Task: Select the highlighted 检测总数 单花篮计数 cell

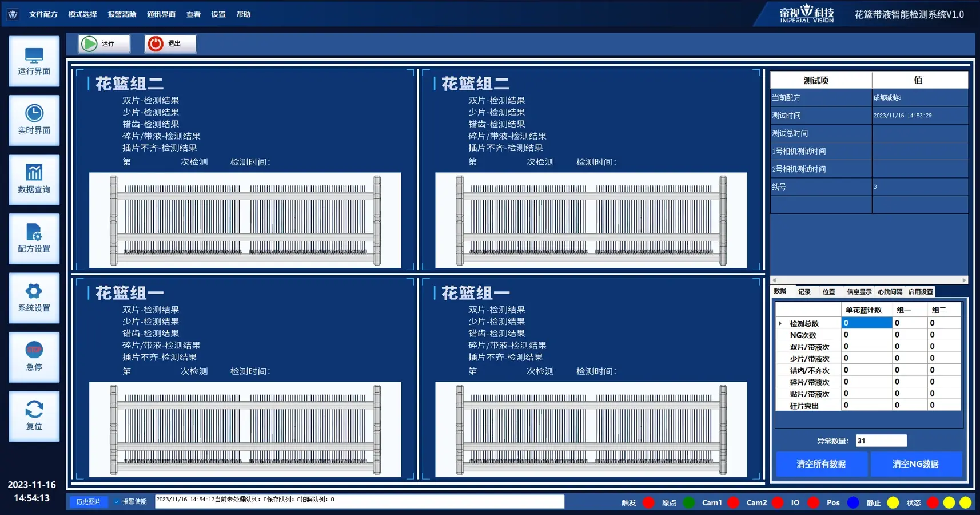Action: click(x=867, y=323)
